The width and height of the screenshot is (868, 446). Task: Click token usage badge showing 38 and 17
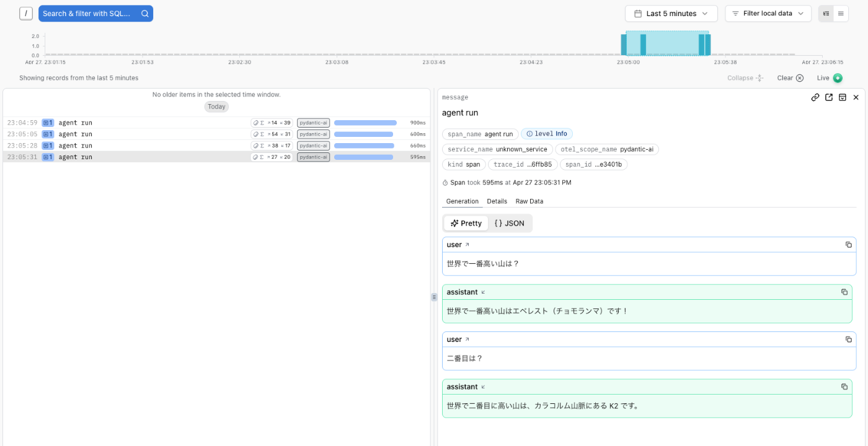click(x=272, y=146)
